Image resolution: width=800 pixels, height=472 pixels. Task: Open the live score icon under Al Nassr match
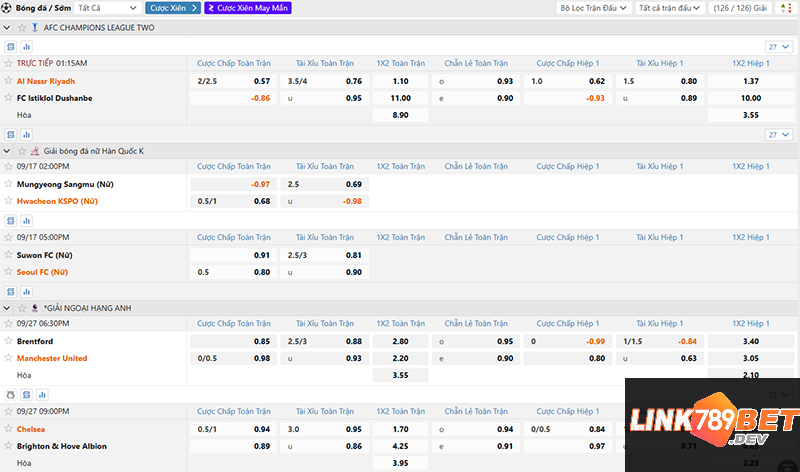(x=11, y=47)
